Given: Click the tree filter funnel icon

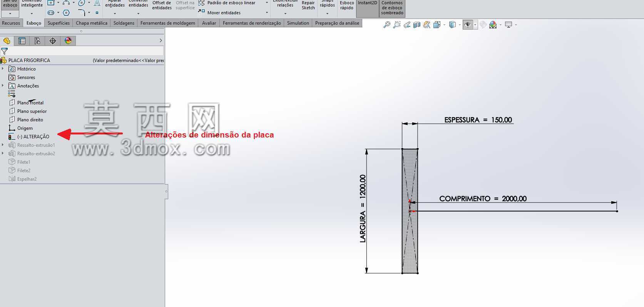Looking at the screenshot, I should [4, 51].
